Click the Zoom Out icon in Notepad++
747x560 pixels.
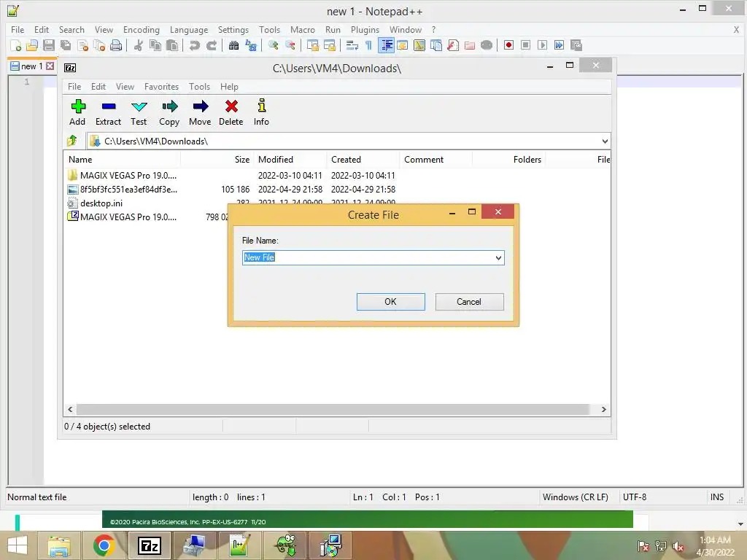(290, 45)
